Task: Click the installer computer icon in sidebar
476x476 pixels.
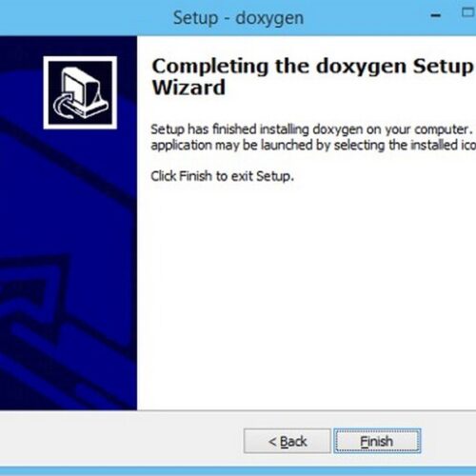Action: coord(80,92)
